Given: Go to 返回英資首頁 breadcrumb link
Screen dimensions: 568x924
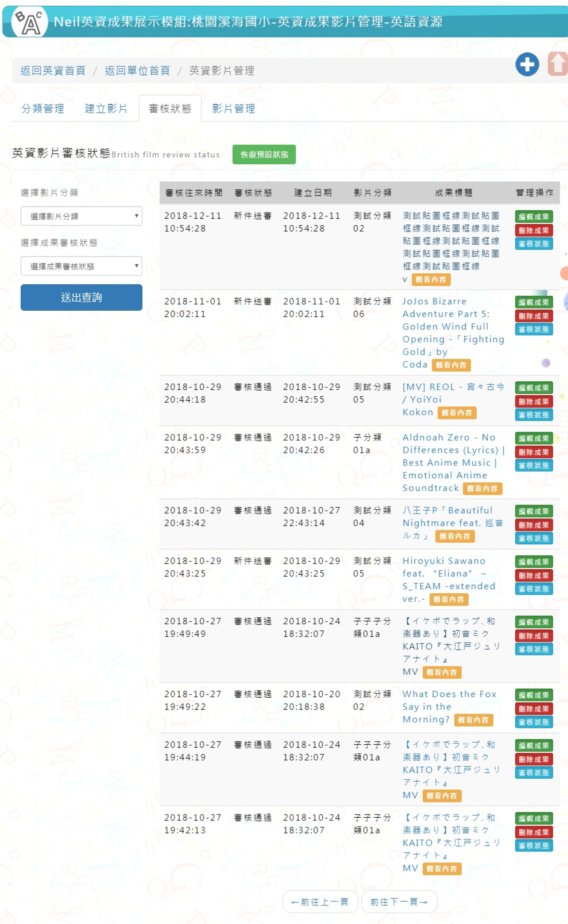Looking at the screenshot, I should [53, 71].
